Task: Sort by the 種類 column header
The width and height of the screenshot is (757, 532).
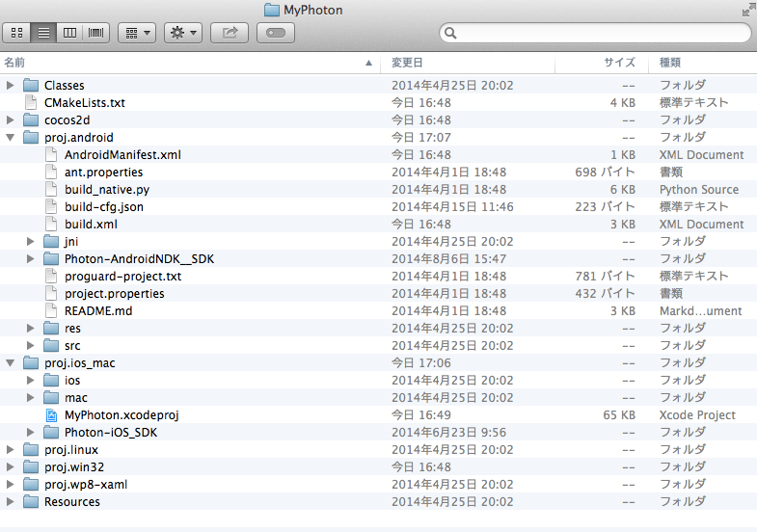Action: pos(703,63)
